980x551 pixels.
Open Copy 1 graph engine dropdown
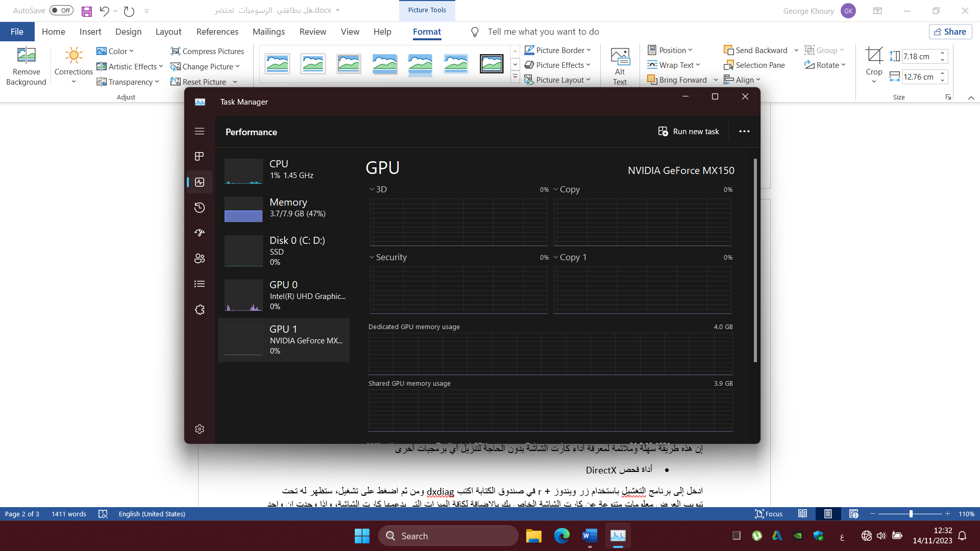(556, 257)
